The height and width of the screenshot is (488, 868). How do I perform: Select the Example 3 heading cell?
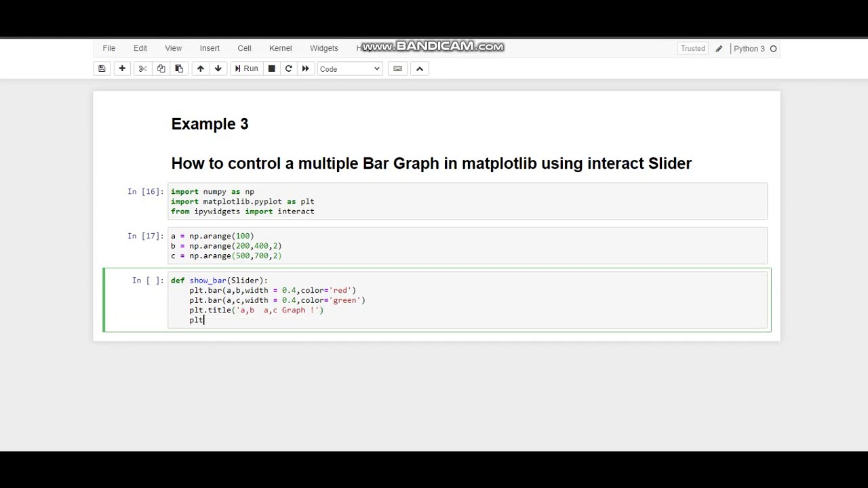click(210, 124)
